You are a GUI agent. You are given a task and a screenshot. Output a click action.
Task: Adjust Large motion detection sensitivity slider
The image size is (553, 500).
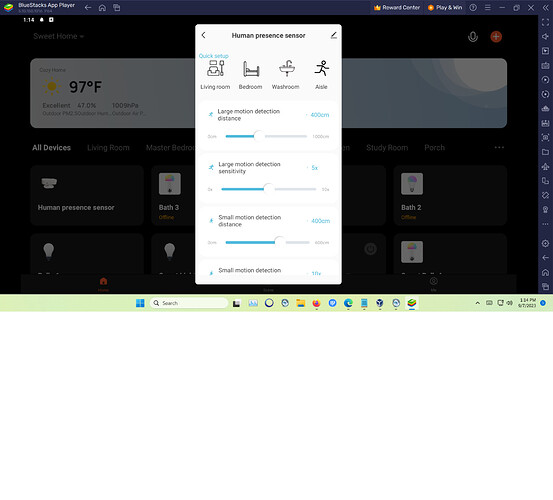point(268,189)
